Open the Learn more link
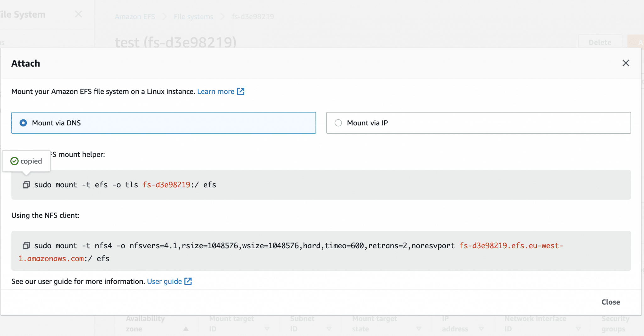The width and height of the screenshot is (644, 336). tap(216, 91)
